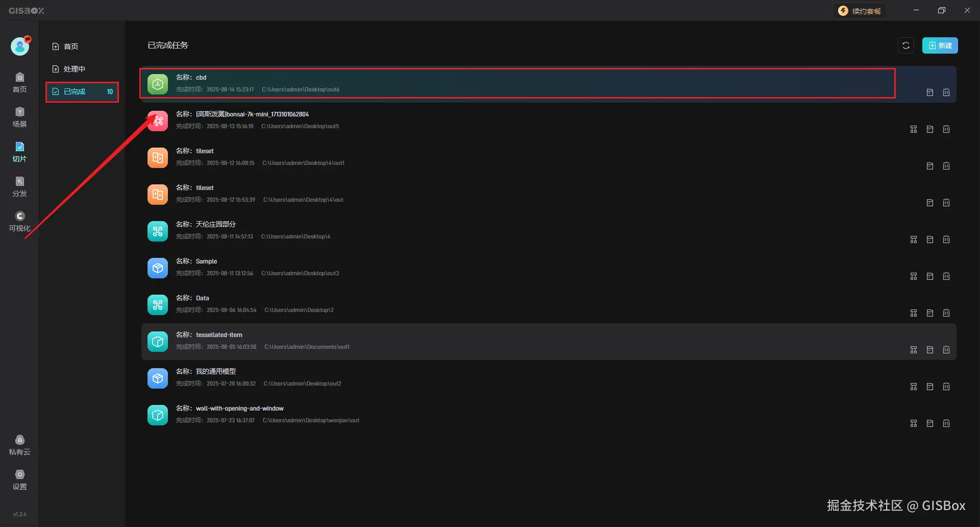Image resolution: width=980 pixels, height=527 pixels.
Task: Click the type icon of wall-with-opening-and-window
Action: click(158, 415)
